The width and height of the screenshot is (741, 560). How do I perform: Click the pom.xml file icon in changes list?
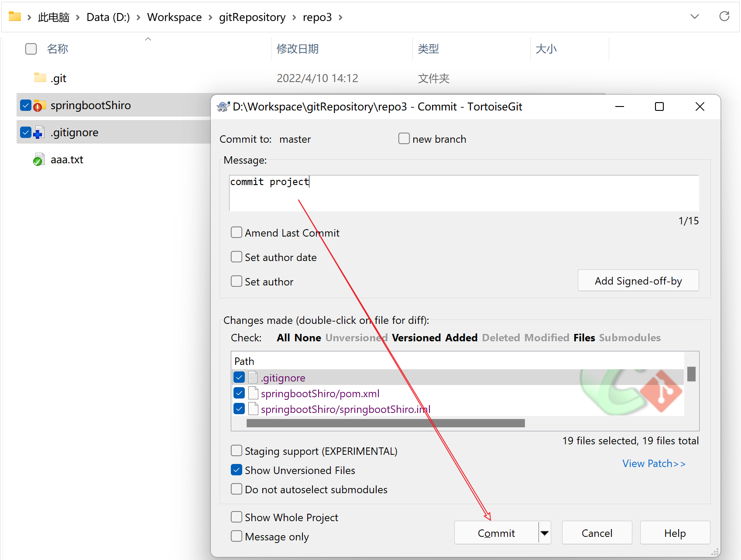pyautogui.click(x=253, y=393)
